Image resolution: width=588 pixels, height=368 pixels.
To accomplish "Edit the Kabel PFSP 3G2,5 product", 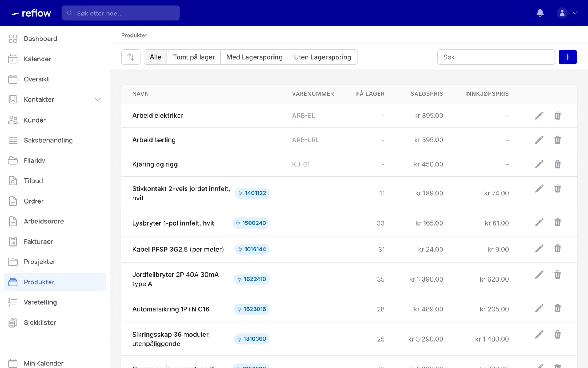I will pos(539,248).
